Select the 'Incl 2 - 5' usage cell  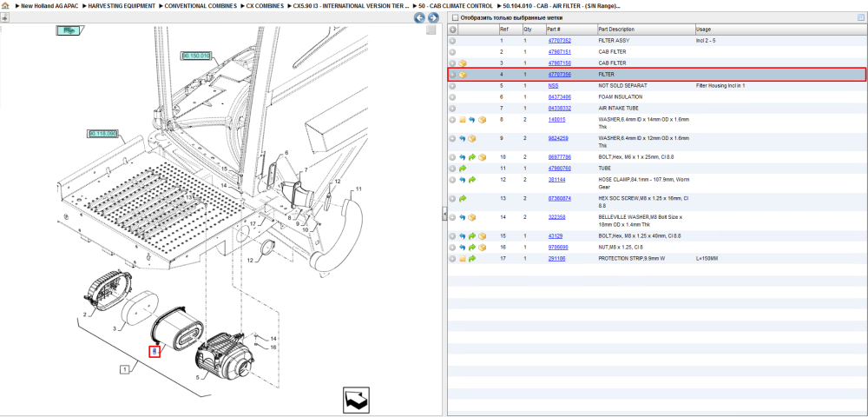(x=705, y=41)
